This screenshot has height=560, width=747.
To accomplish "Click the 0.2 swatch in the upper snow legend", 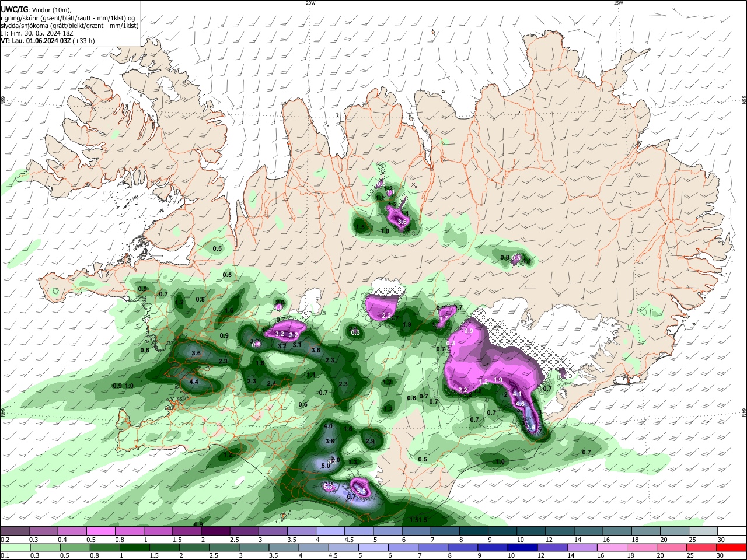I will click(x=15, y=531).
